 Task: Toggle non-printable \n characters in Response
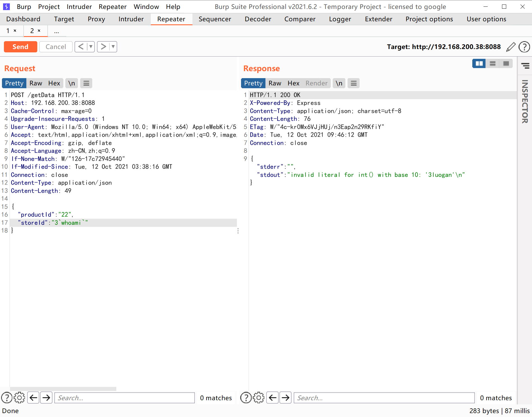click(x=339, y=83)
